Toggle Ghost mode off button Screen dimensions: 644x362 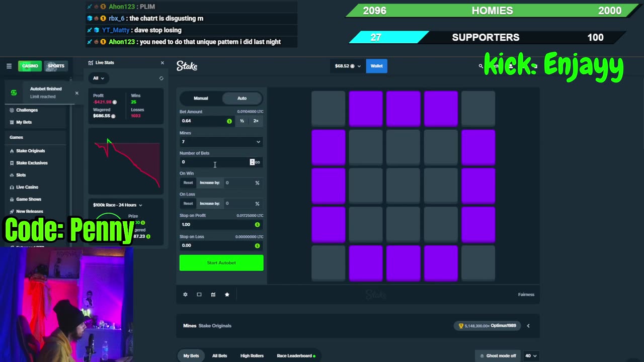[498, 356]
